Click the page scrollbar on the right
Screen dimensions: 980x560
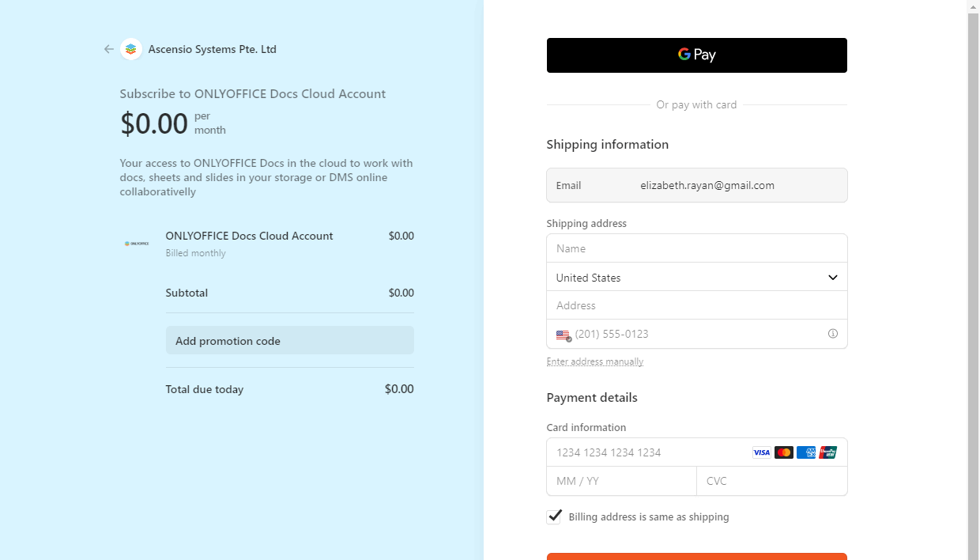pyautogui.click(x=973, y=277)
